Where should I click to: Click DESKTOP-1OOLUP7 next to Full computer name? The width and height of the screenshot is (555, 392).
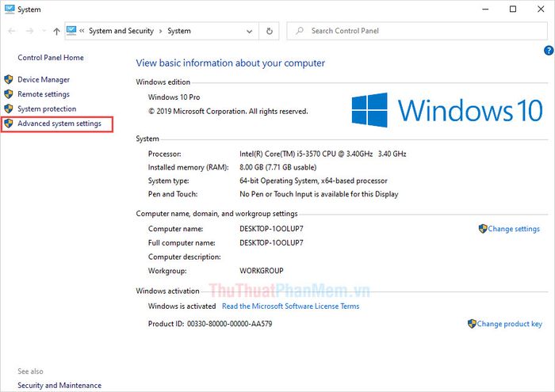point(271,243)
